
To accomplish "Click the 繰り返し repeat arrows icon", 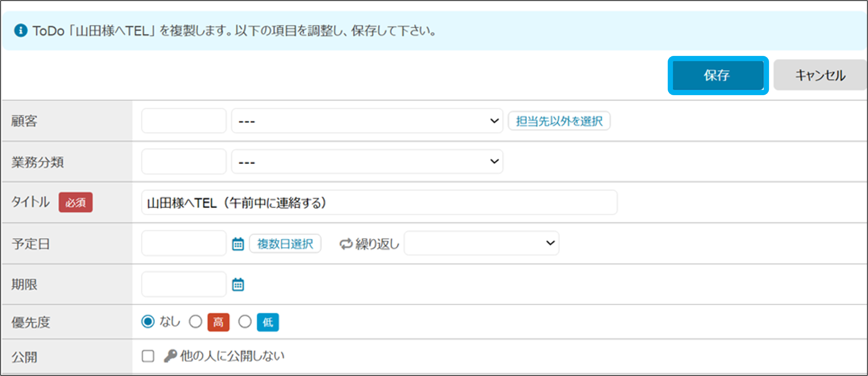I will [x=346, y=244].
